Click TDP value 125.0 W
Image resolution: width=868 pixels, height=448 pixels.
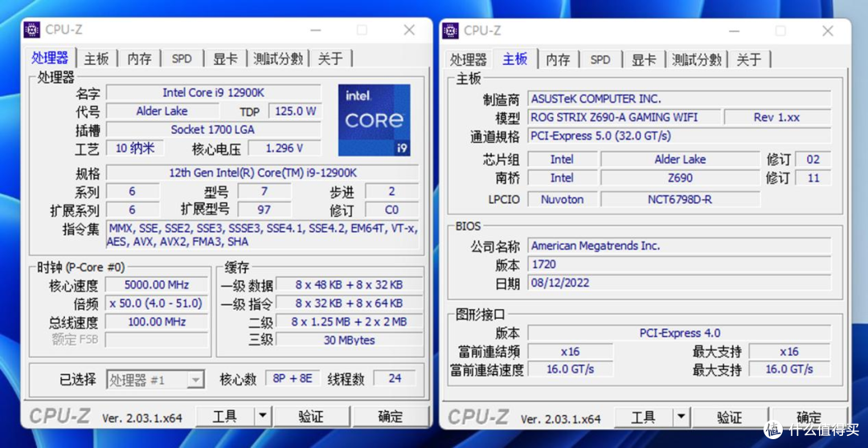point(295,111)
